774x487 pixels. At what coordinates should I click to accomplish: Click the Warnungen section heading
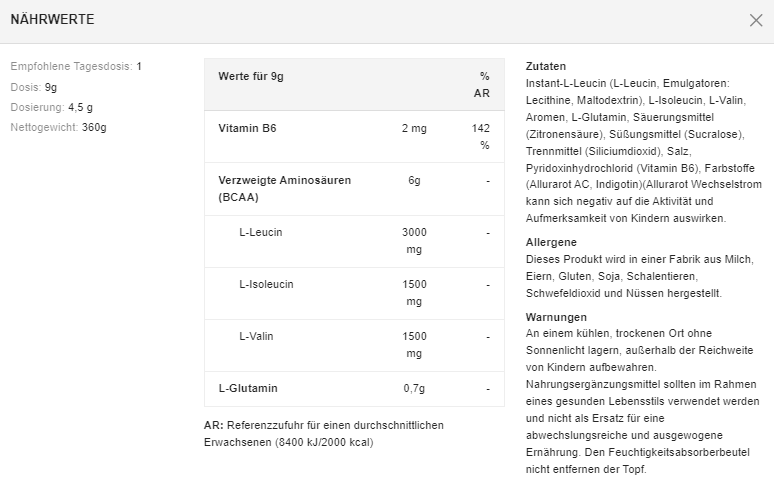pyautogui.click(x=556, y=317)
